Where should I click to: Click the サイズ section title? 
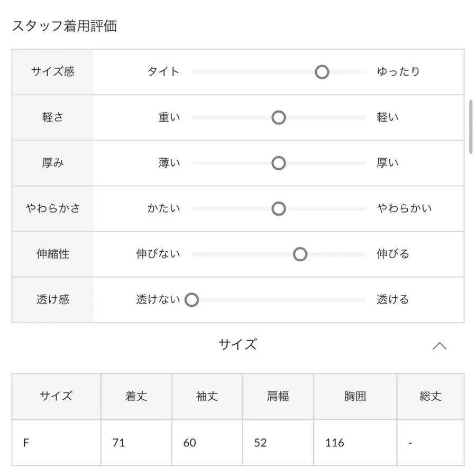[x=238, y=345]
